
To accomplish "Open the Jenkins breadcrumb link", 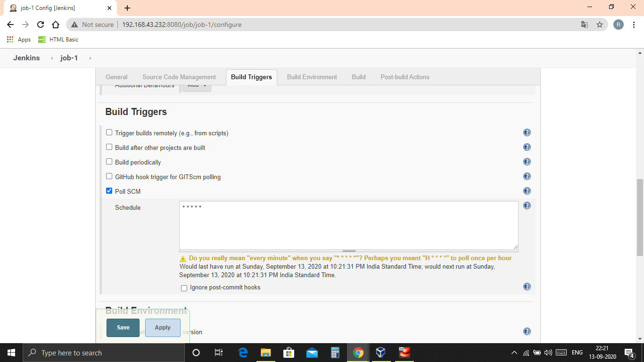I will pyautogui.click(x=26, y=58).
